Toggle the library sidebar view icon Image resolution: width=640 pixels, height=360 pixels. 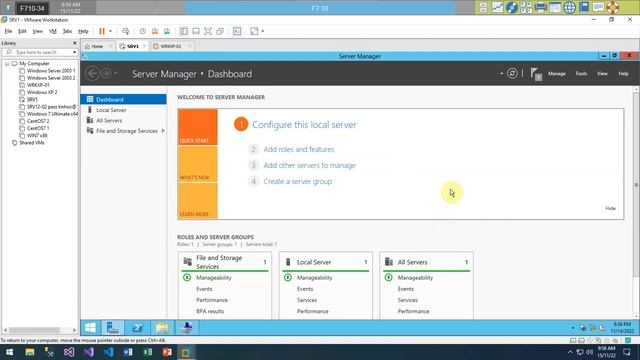[x=184, y=31]
